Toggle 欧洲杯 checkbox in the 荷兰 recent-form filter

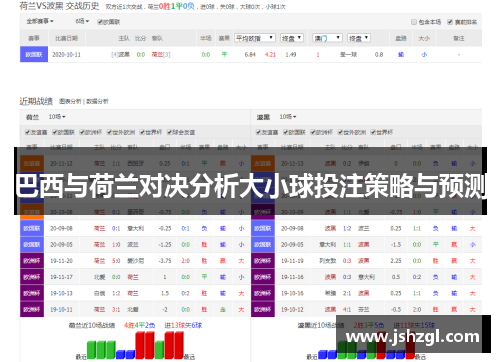(82, 132)
